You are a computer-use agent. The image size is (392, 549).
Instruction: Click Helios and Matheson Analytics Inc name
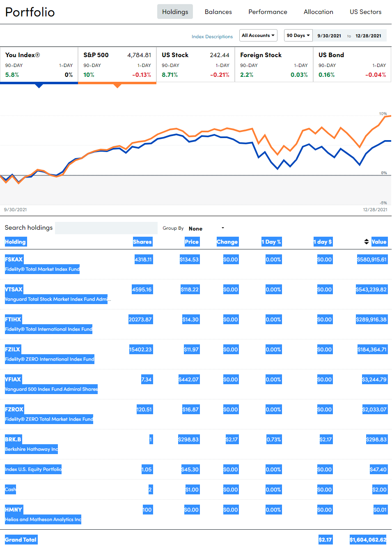[x=43, y=520]
